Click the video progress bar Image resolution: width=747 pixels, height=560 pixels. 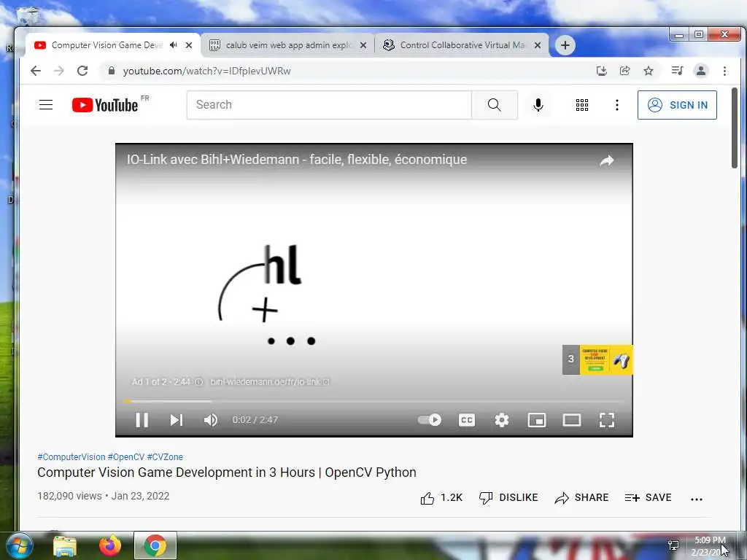pos(374,402)
